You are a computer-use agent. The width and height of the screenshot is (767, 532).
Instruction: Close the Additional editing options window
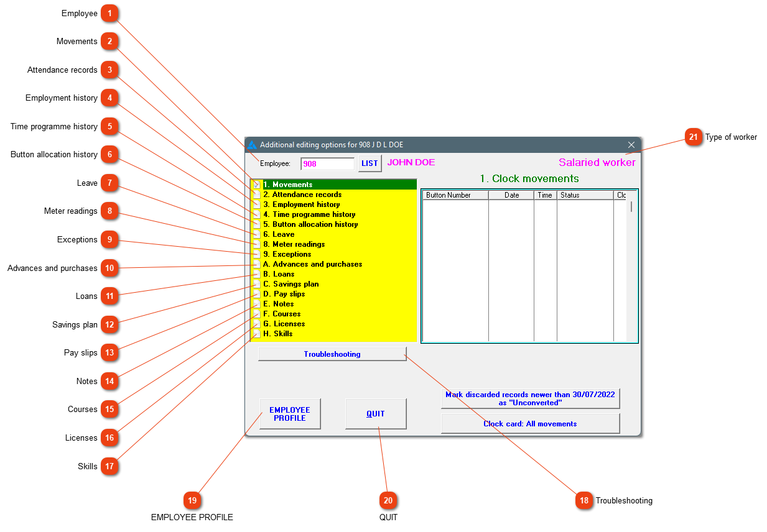tap(631, 145)
